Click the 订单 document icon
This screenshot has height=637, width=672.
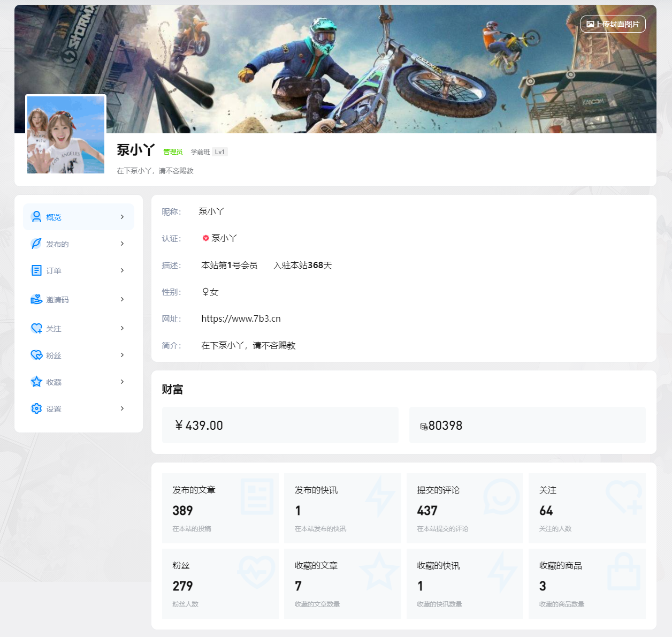pos(36,270)
